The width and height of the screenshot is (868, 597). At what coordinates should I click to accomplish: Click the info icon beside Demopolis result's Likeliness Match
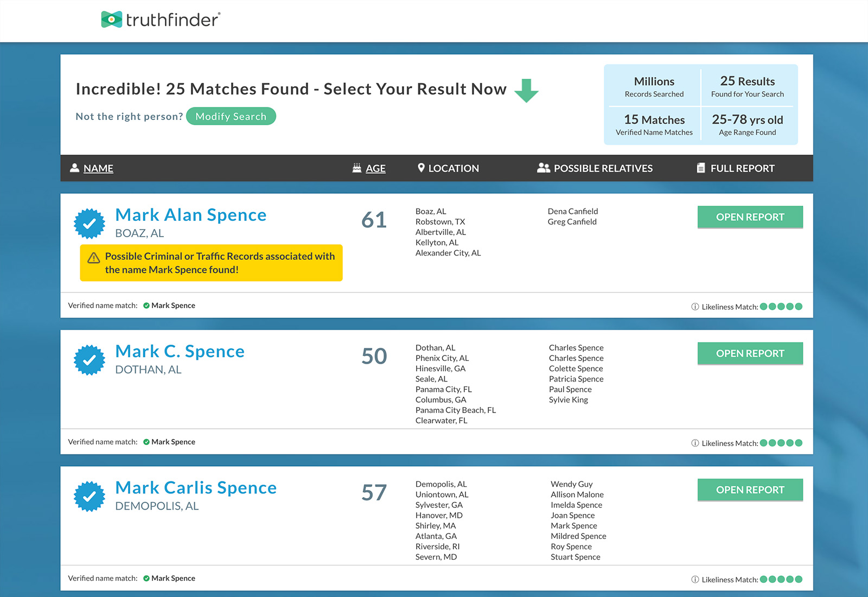point(695,579)
